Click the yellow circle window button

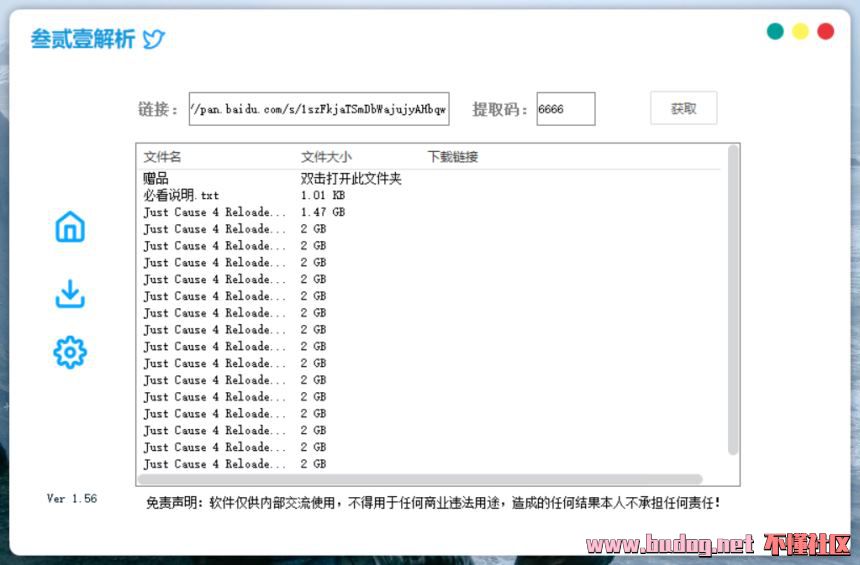[800, 31]
